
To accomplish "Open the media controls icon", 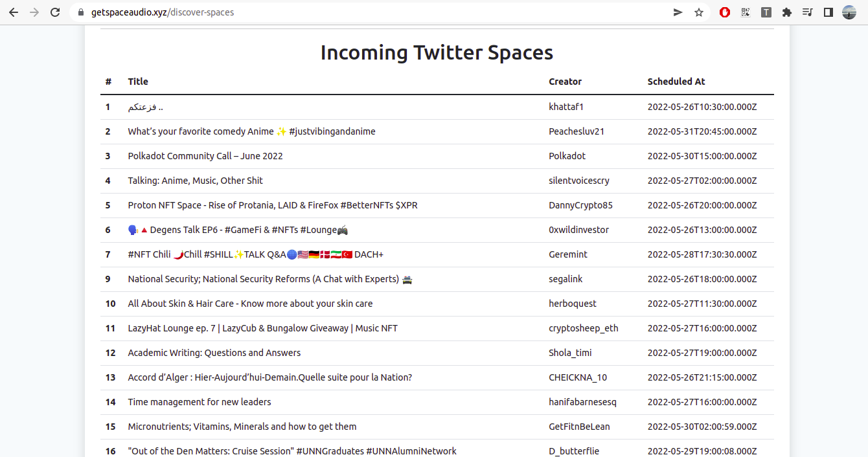I will [807, 12].
